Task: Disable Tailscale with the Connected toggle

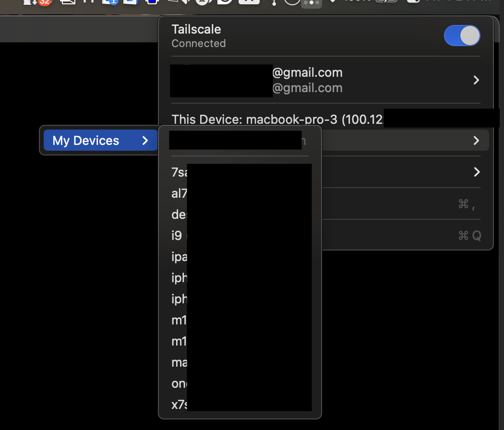Action: (462, 36)
